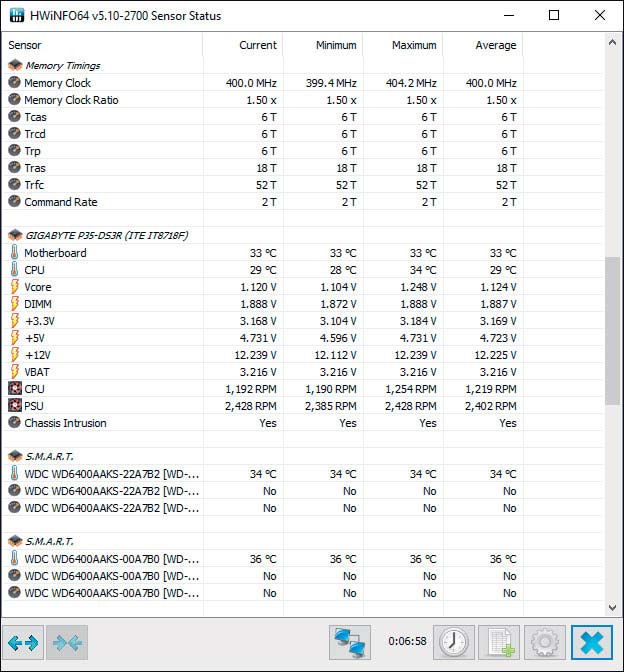The width and height of the screenshot is (624, 672).
Task: Click the Memory Clock minimum 399.4 MHz
Action: tap(330, 83)
